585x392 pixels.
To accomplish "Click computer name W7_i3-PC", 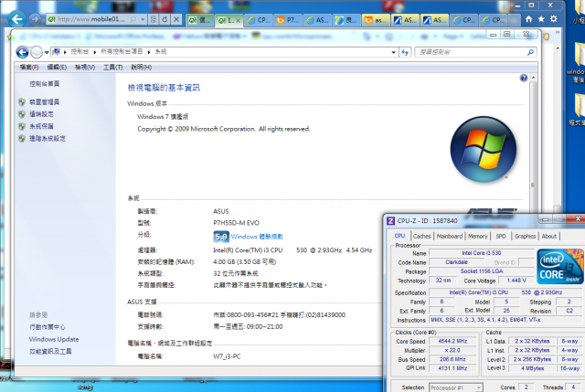I will coord(227,356).
